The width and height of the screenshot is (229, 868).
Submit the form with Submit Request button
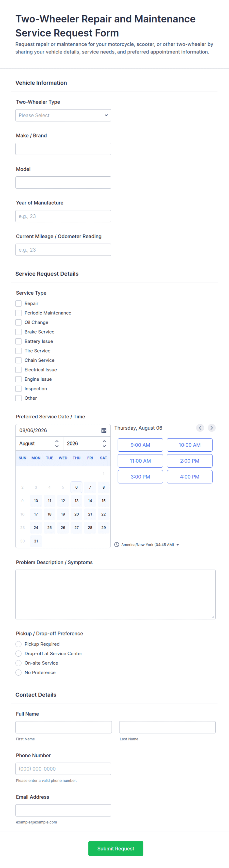click(116, 849)
